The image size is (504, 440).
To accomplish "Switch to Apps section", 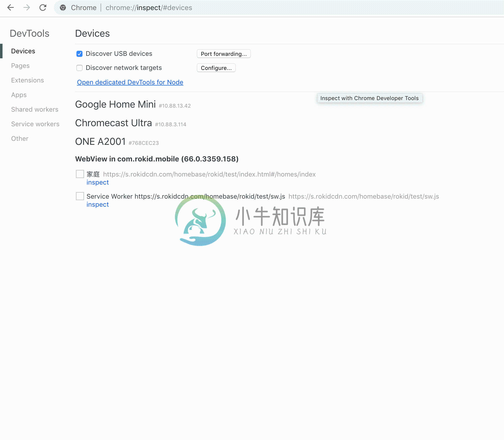I will tap(19, 95).
